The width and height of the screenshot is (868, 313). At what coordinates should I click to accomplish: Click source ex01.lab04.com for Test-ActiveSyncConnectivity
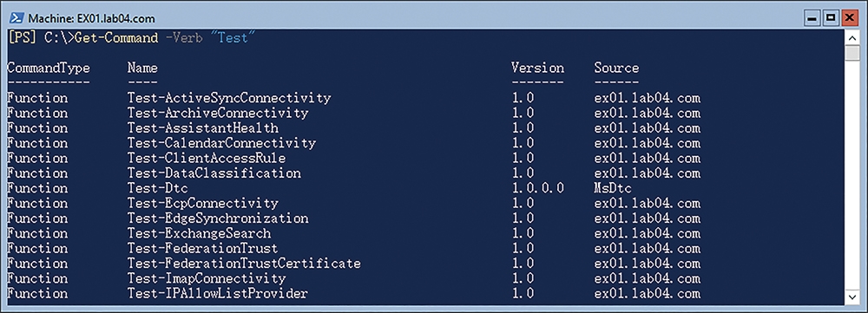[x=648, y=99]
